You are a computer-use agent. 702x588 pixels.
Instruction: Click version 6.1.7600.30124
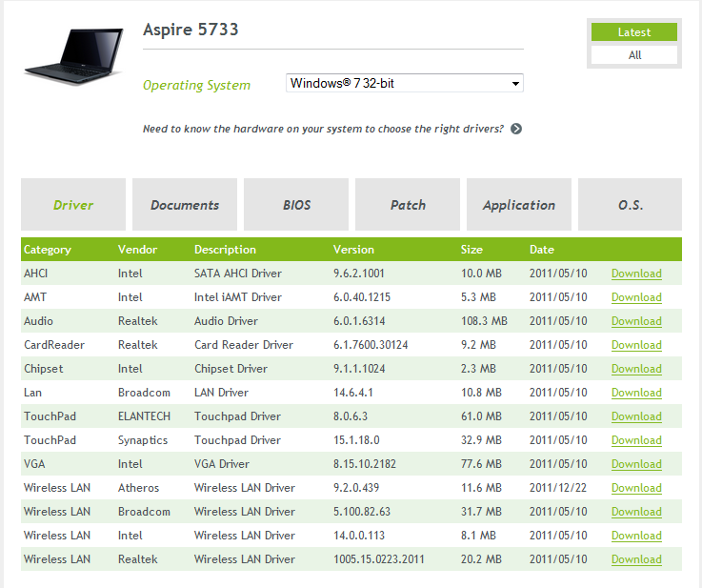click(371, 345)
